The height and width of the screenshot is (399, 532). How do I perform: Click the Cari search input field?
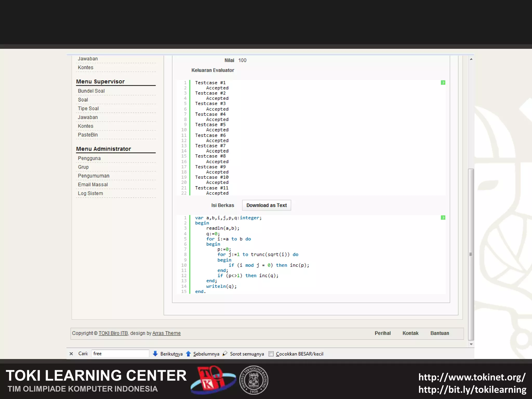coord(120,354)
